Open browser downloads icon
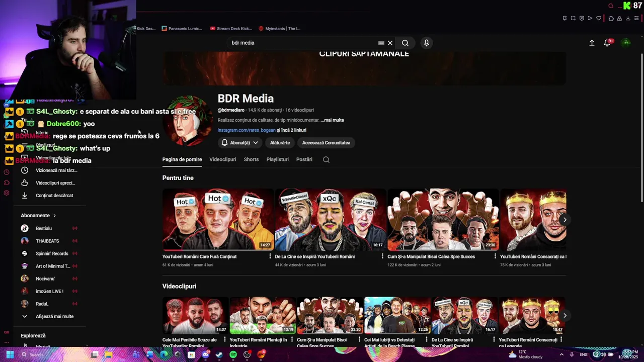The image size is (644, 362). coord(628,18)
